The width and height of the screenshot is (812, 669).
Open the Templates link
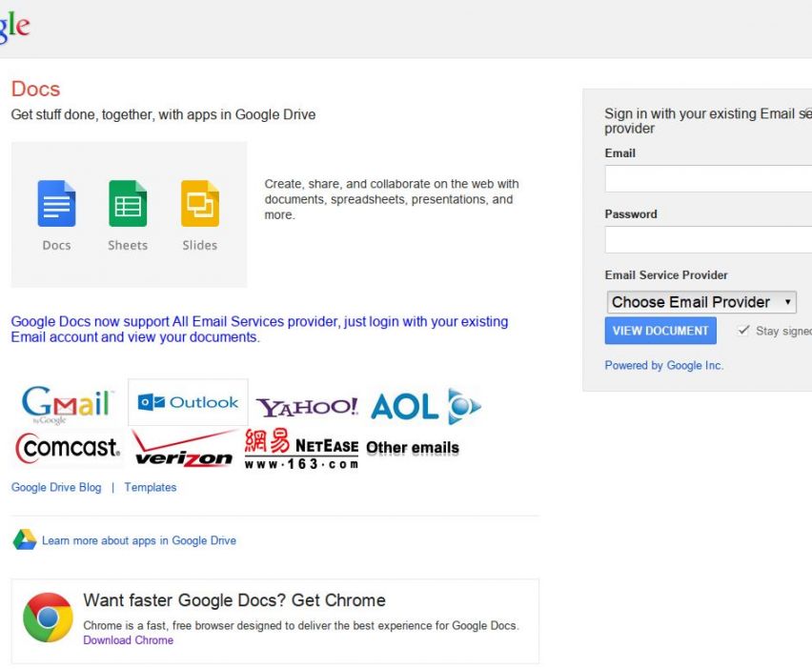coord(151,487)
